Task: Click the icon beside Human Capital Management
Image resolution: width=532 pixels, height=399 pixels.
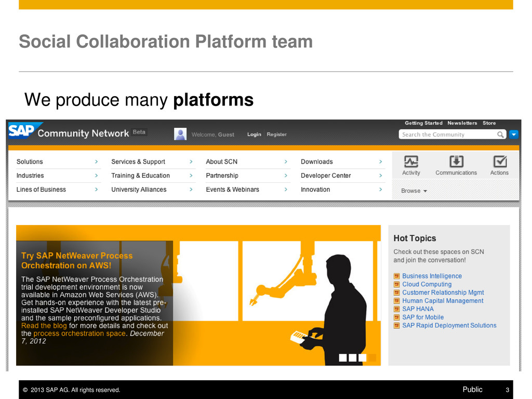Action: coord(396,301)
